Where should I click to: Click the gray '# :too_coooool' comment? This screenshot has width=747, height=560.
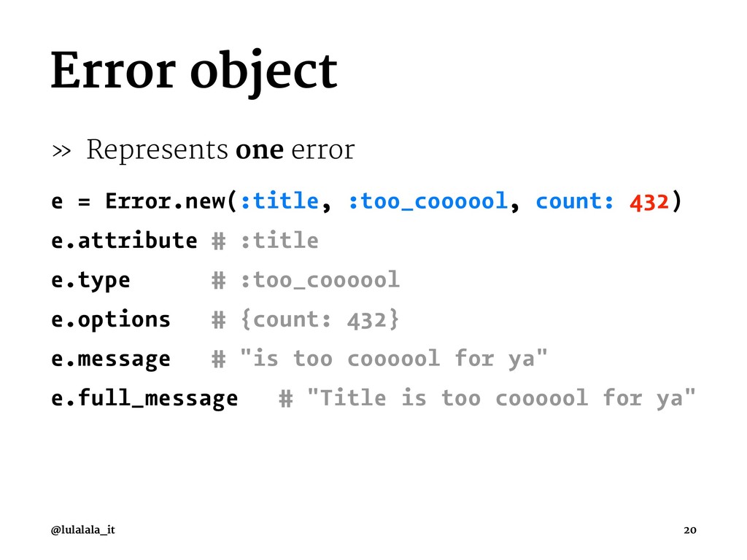click(306, 281)
